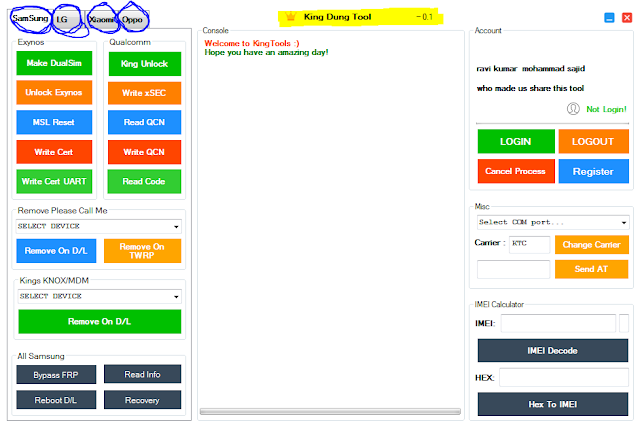Expand Remove Please Call Me device dropdown
Image resolution: width=640 pixels, height=431 pixels.
pos(99,226)
